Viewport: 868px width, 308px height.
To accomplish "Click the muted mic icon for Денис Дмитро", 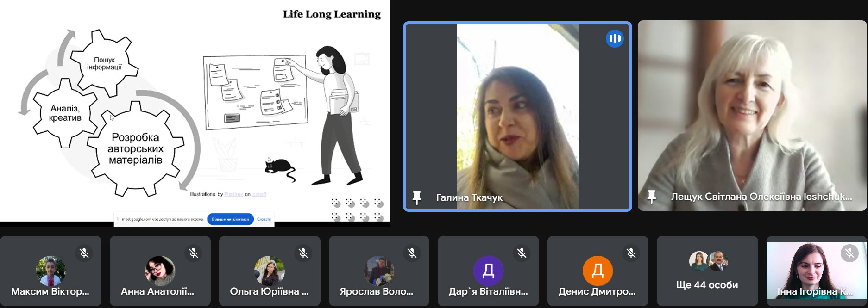I will [x=631, y=253].
